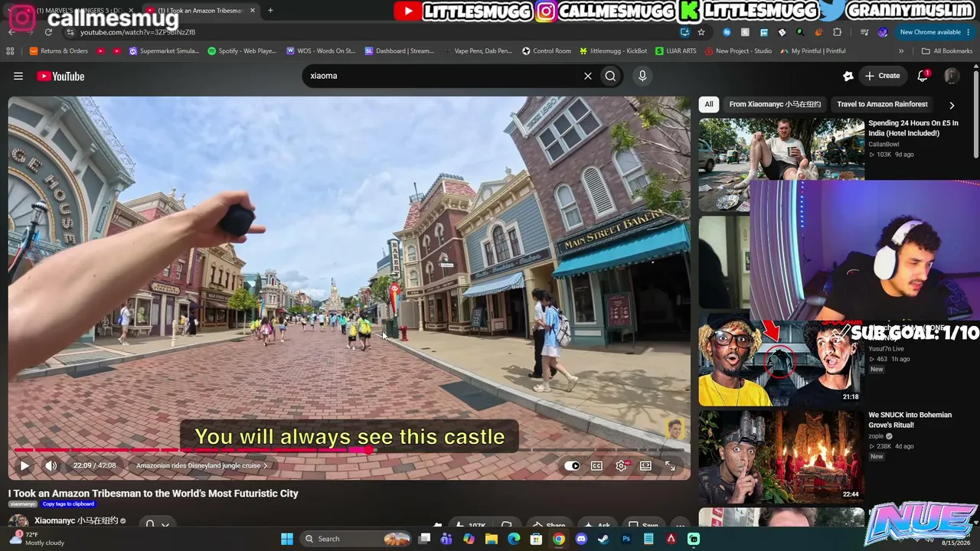Click the address bar URL
980x551 pixels.
pos(138,32)
